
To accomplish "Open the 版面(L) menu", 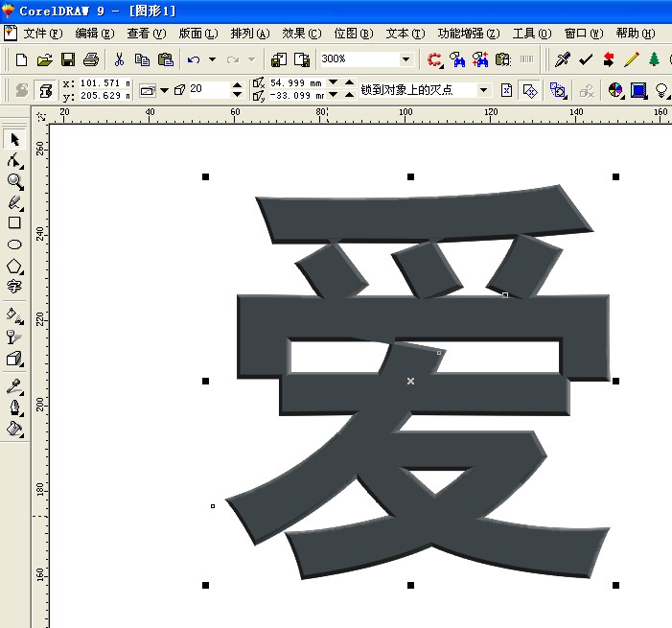I will [x=198, y=34].
